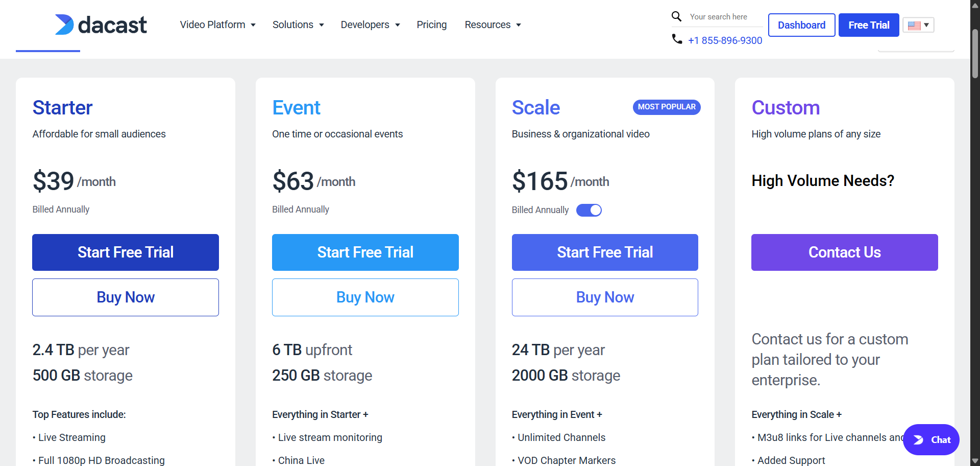980x466 pixels.
Task: Start Free Trial for Starter plan
Action: click(x=126, y=252)
